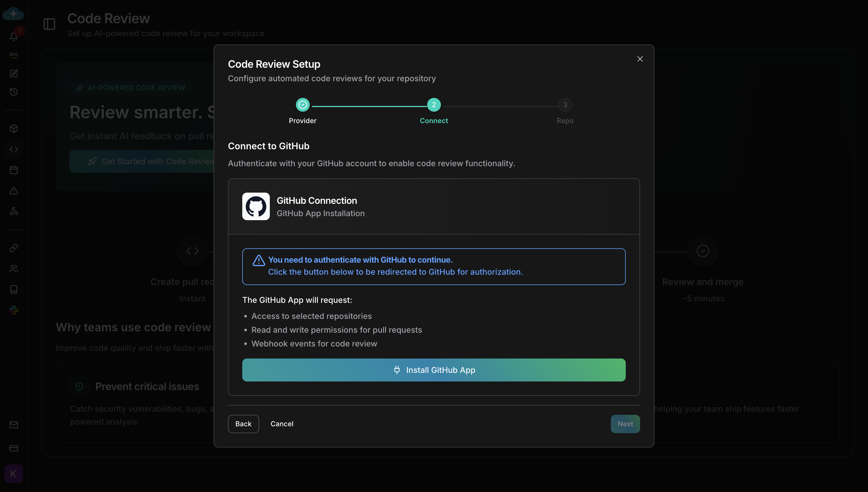Select the AWS integration icon in sidebar

(x=13, y=55)
